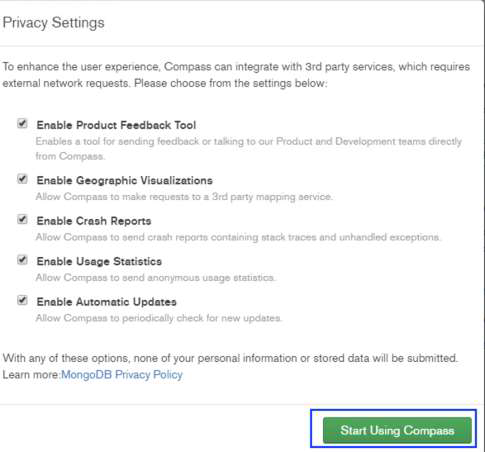Open the MongoDB Privacy Policy link

pos(122,375)
